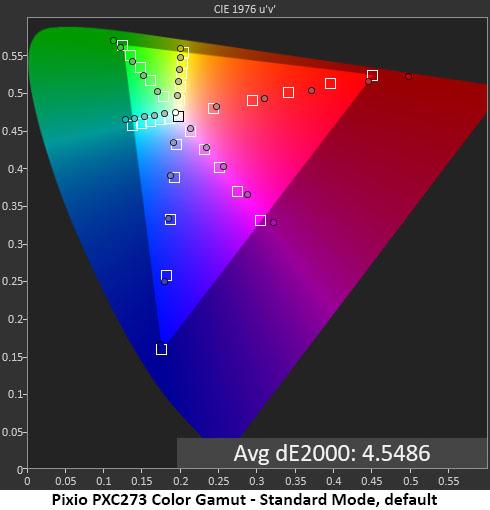Click the 0.05 label on the vertical axis
Viewport: 490px width, 510px height.
12,432
